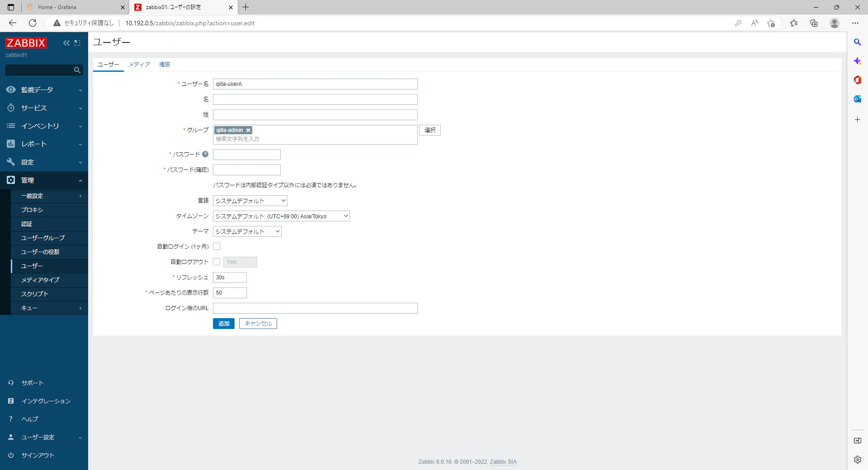Click the 選択 group button
Screen dimensions: 868x470
point(430,130)
